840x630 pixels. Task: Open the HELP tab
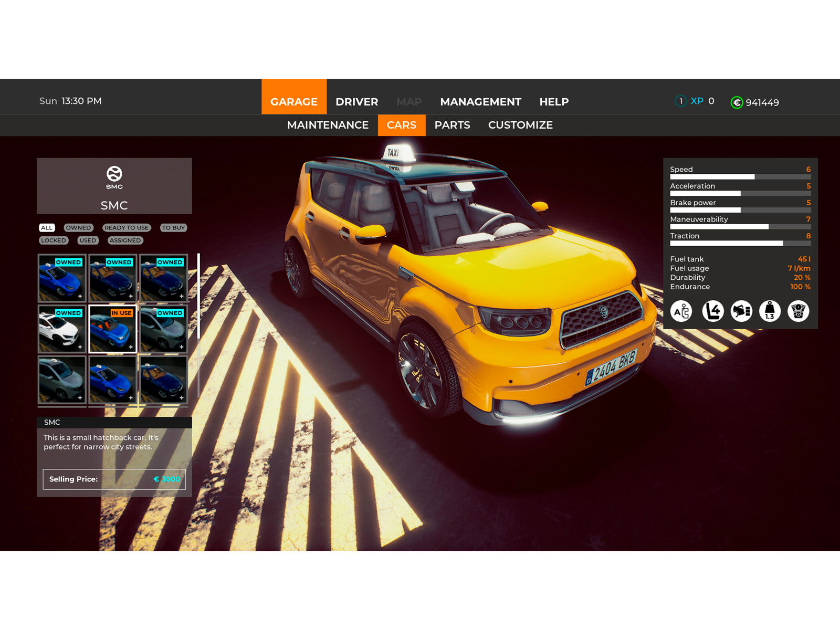pyautogui.click(x=554, y=102)
